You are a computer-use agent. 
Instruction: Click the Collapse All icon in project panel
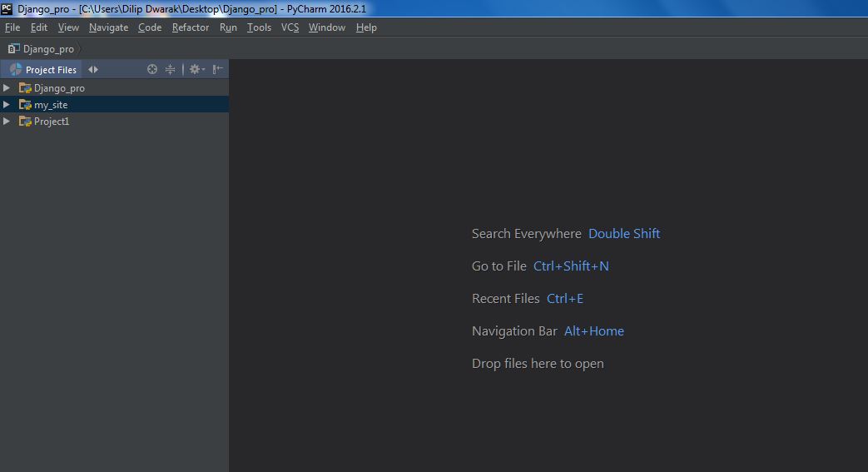click(x=170, y=69)
